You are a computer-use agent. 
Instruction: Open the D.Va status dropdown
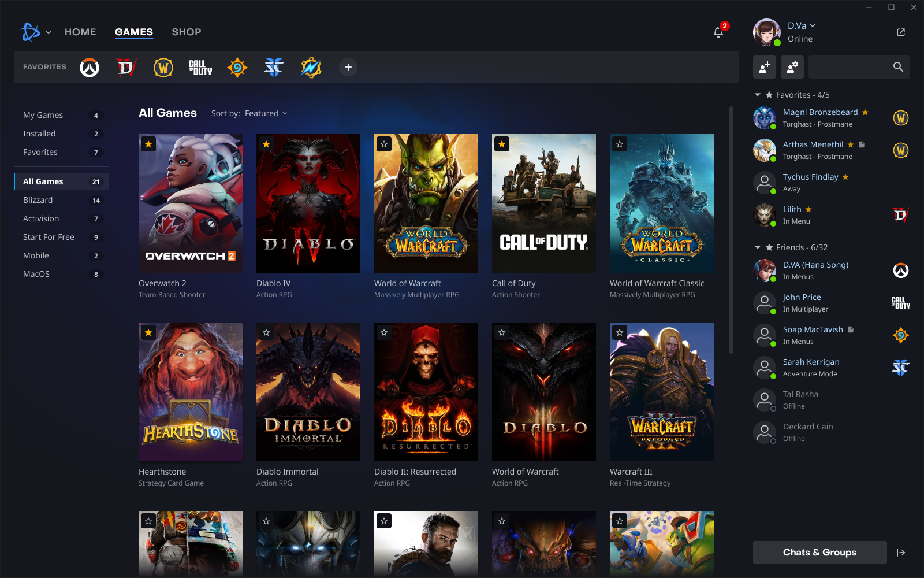814,25
